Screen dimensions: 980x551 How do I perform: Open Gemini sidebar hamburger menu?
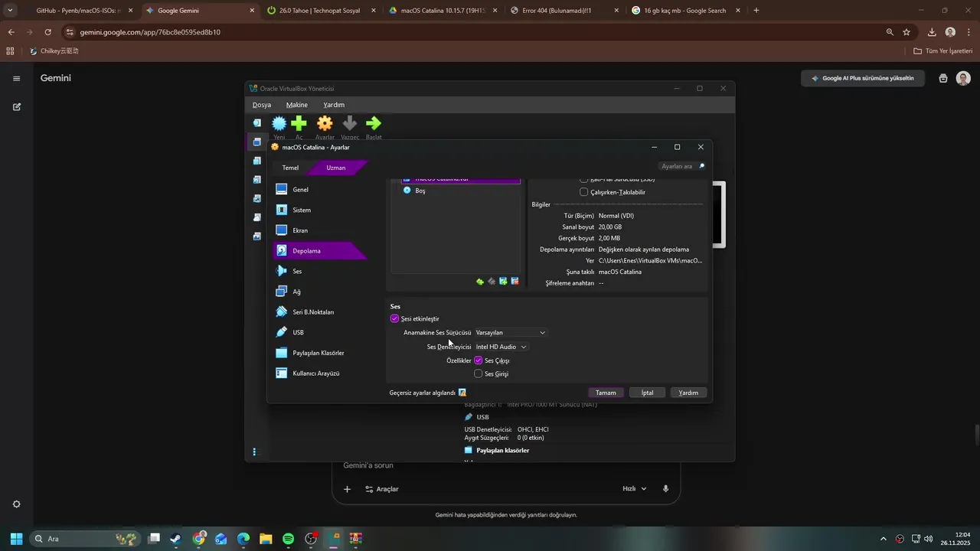[x=16, y=79]
